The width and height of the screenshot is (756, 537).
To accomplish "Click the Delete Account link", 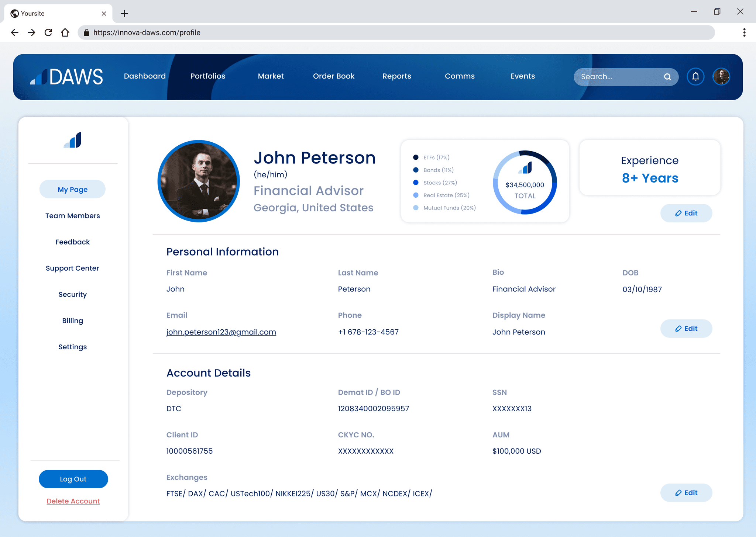I will point(73,501).
